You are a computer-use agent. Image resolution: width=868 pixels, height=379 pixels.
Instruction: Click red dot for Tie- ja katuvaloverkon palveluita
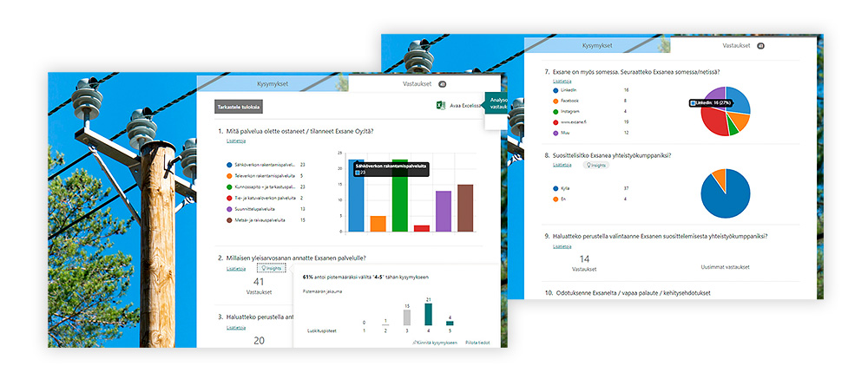[229, 198]
